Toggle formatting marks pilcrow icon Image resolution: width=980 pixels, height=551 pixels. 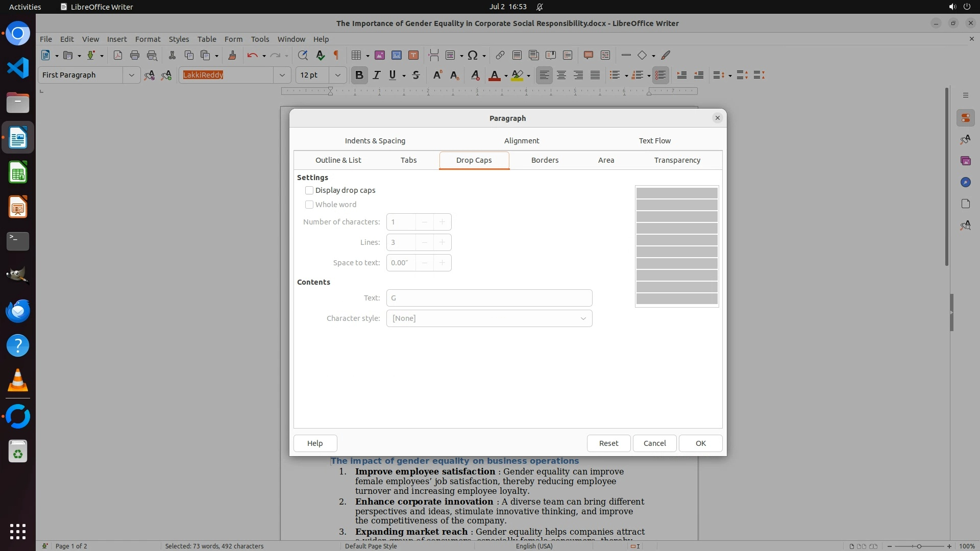(336, 55)
